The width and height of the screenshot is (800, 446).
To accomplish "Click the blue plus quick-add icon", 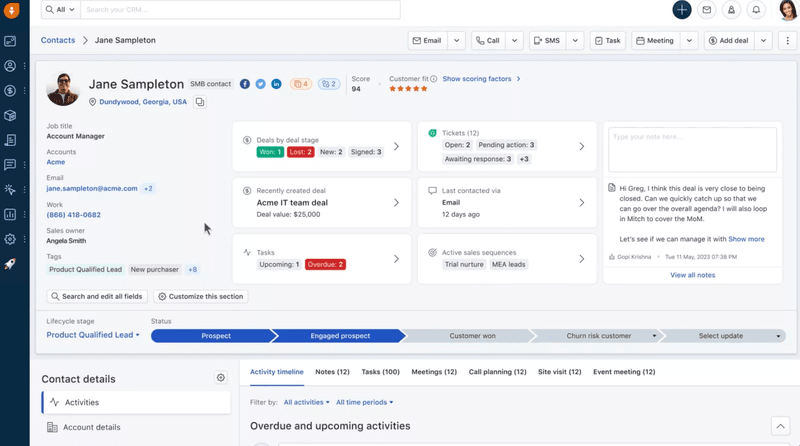I will click(681, 10).
